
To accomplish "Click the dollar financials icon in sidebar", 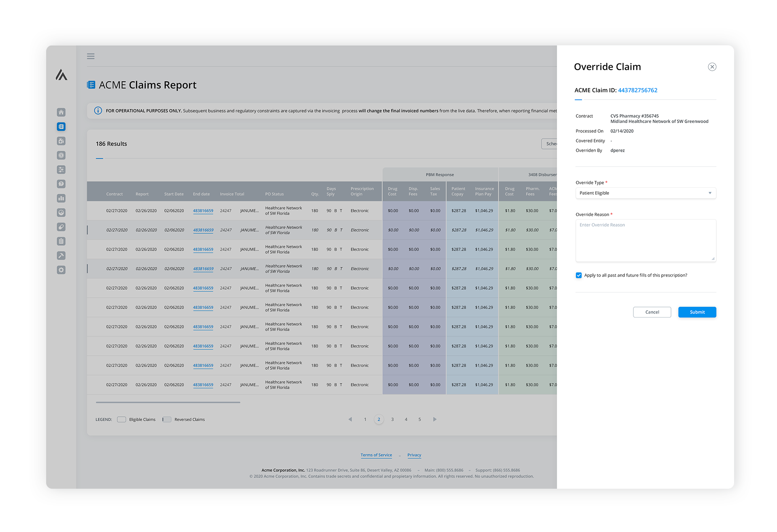I will point(61,155).
